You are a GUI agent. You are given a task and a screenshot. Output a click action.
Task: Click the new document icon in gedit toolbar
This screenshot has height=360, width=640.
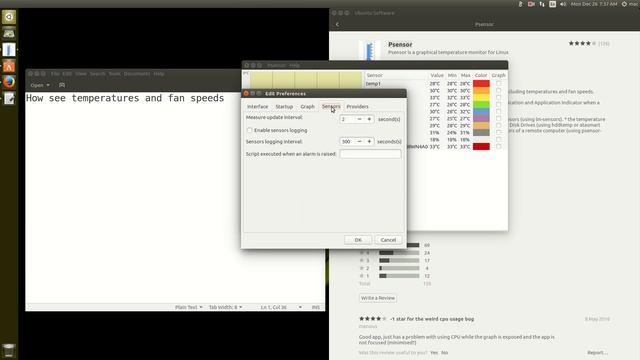click(62, 85)
